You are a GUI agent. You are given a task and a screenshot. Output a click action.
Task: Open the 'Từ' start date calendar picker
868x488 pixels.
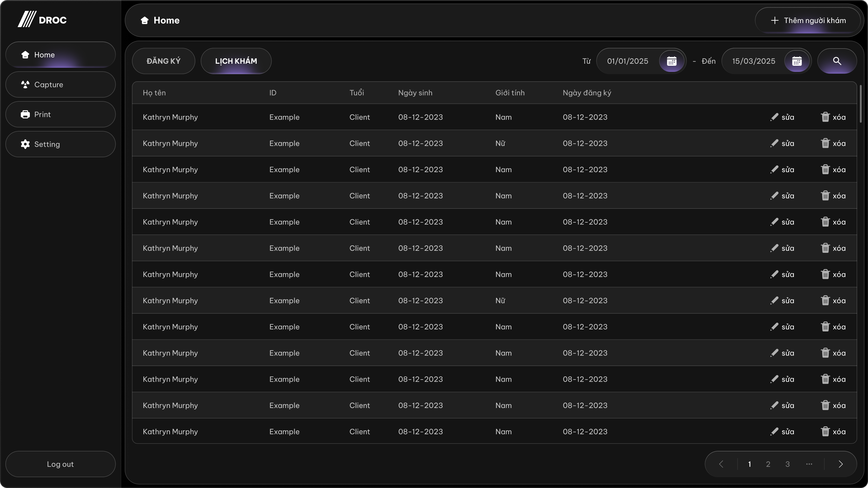(671, 61)
